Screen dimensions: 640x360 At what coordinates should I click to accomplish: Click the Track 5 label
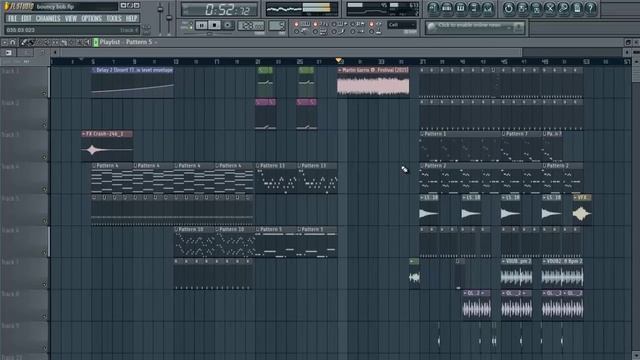pos(10,198)
